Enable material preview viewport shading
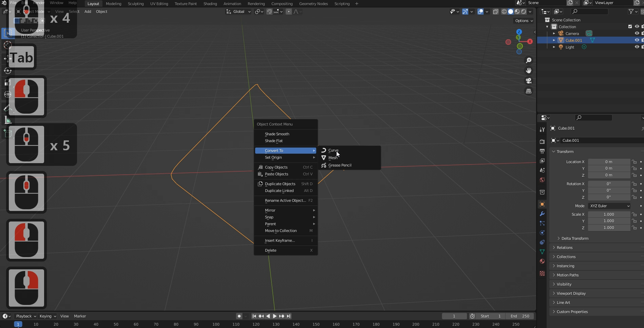Image resolution: width=644 pixels, height=328 pixels. click(x=517, y=12)
